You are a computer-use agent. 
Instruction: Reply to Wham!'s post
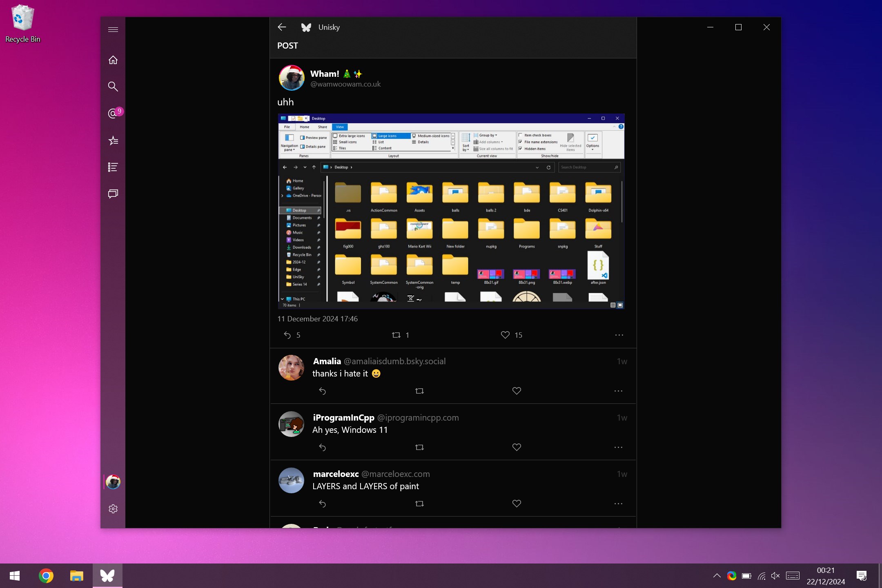tap(287, 335)
